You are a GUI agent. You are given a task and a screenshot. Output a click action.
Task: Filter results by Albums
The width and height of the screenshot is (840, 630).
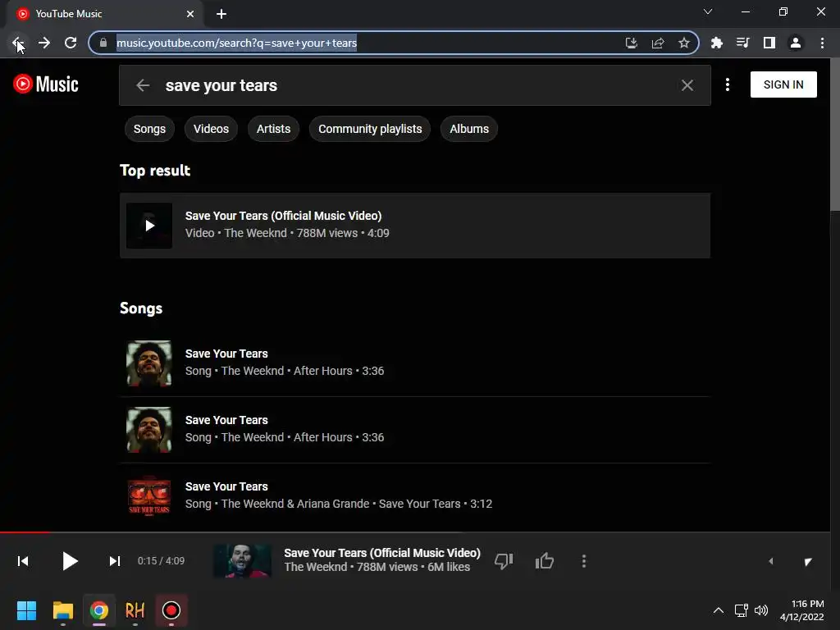pyautogui.click(x=468, y=129)
